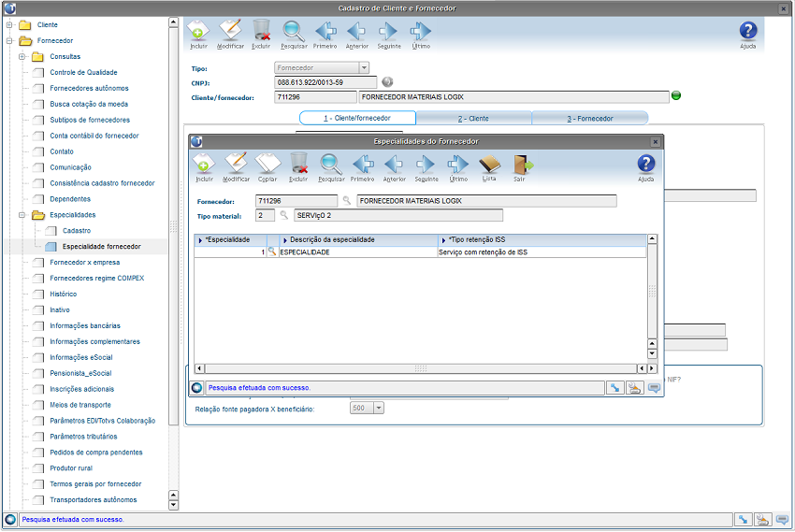Screen dimensions: 795x532
Task: Open Especialidade fornecedor tree item
Action: click(101, 247)
